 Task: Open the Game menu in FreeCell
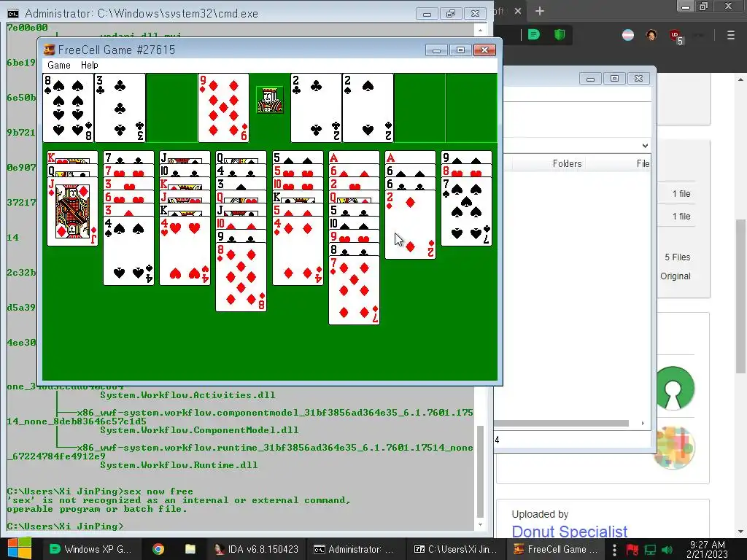tap(58, 65)
